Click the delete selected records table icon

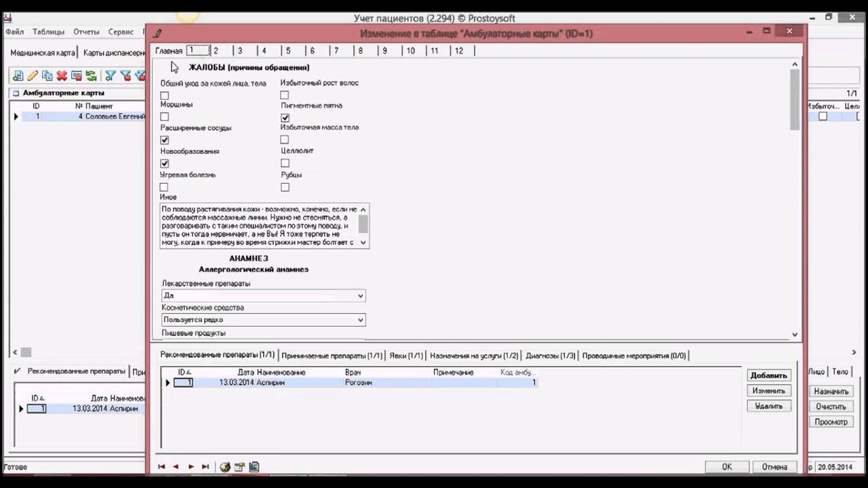[76, 76]
